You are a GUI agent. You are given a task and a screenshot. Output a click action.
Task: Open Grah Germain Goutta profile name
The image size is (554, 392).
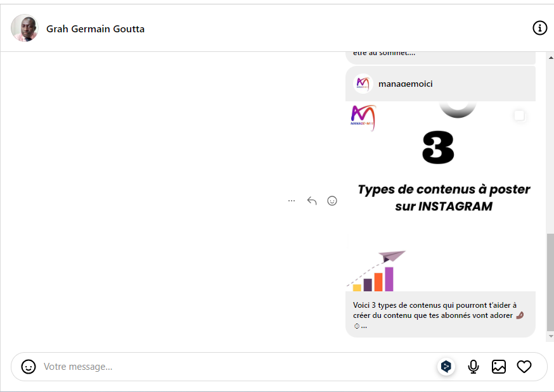(95, 28)
